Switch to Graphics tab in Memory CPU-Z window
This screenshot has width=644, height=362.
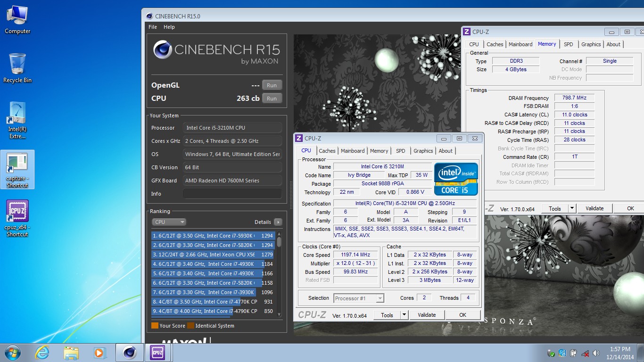coord(591,44)
